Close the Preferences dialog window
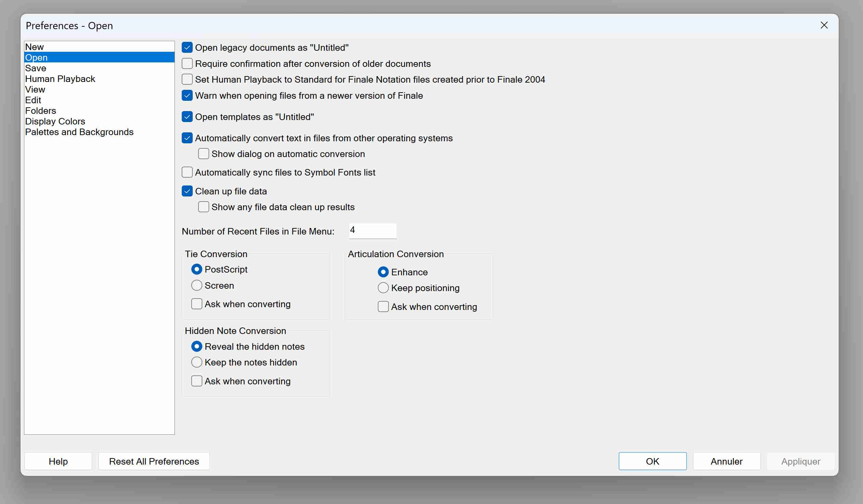 click(x=824, y=25)
